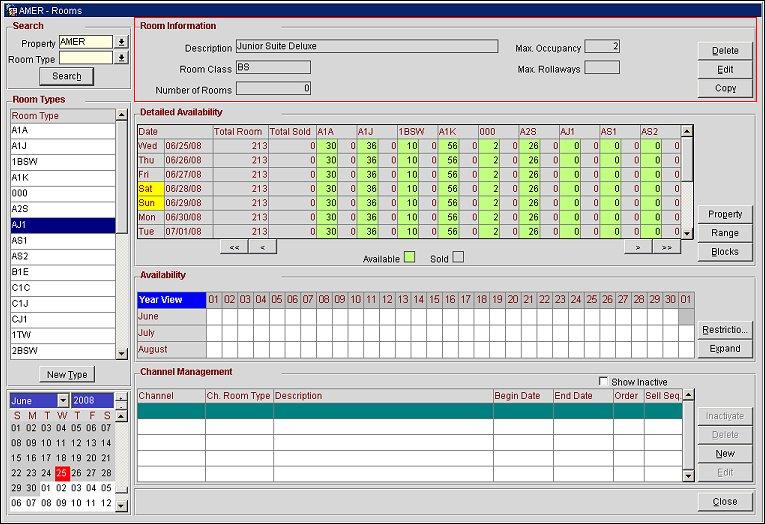Open the Property dropdown in Search
Viewport: 765px width, 524px height.
coord(121,42)
